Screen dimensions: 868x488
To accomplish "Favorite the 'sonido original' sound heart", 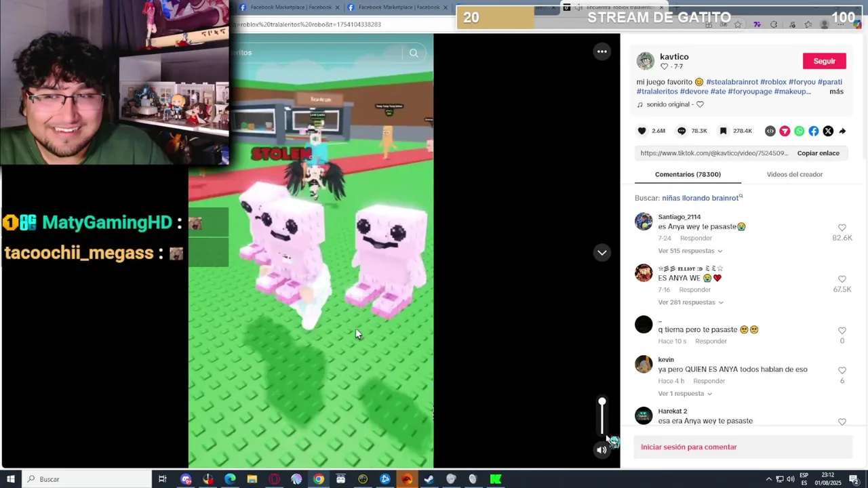I will coord(700,104).
